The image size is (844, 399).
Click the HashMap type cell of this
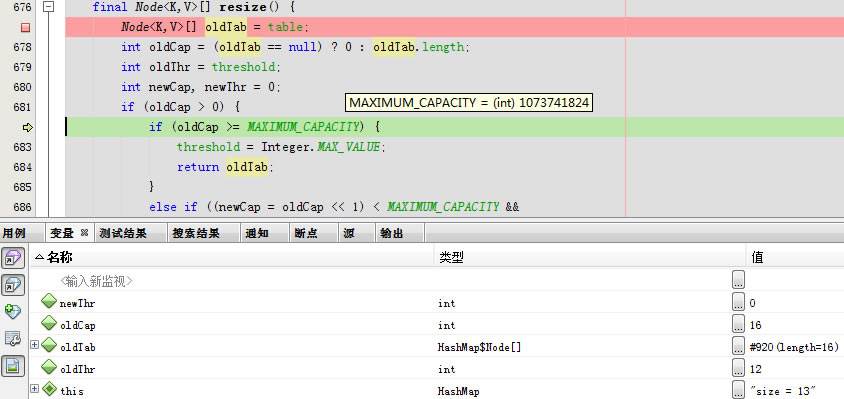(x=459, y=391)
